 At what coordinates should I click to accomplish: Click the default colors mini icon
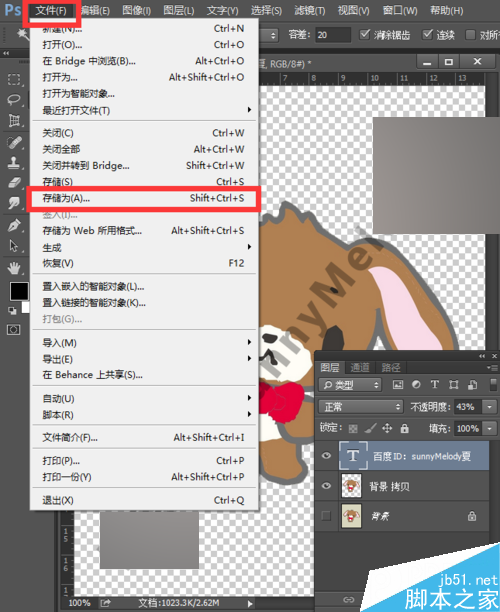(12, 311)
